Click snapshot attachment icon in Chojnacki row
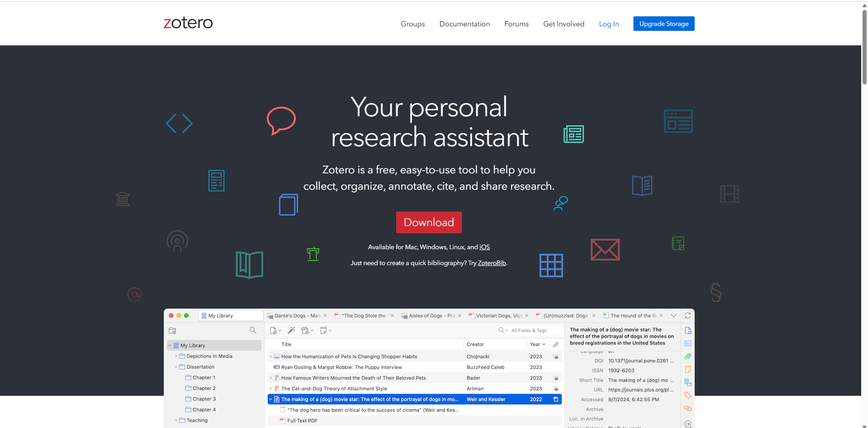 556,357
